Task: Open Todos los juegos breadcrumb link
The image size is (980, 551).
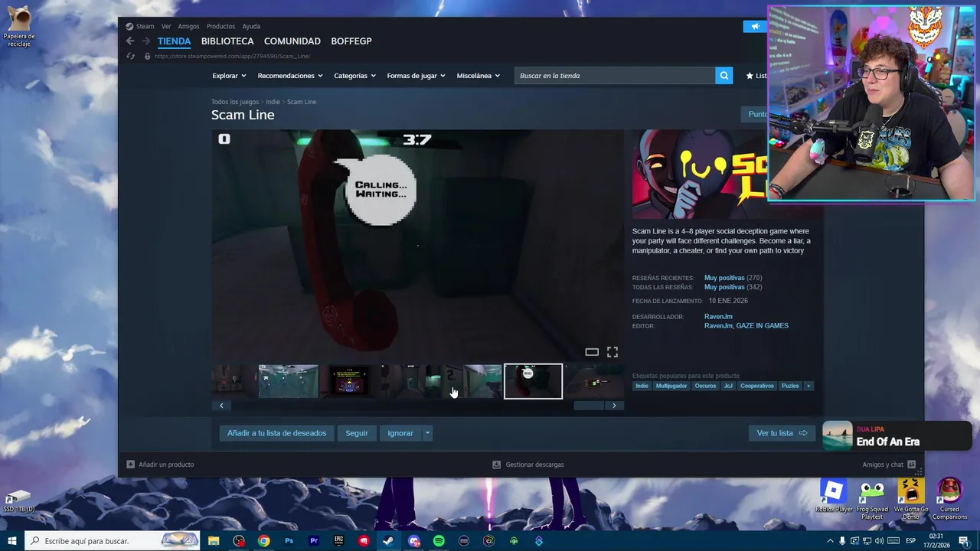Action: click(x=235, y=102)
